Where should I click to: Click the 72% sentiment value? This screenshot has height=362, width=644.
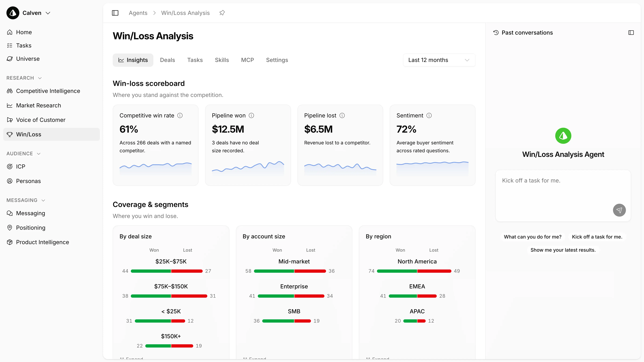[x=406, y=129]
